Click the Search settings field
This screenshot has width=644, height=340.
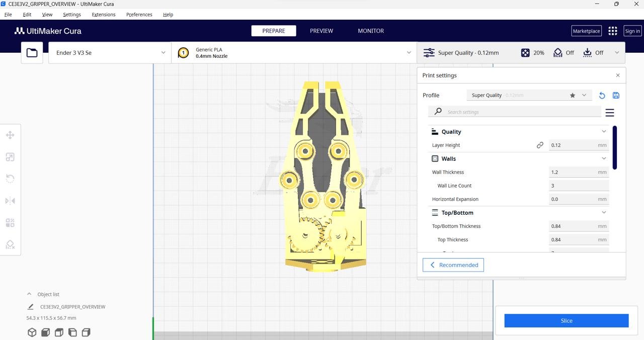point(515,112)
